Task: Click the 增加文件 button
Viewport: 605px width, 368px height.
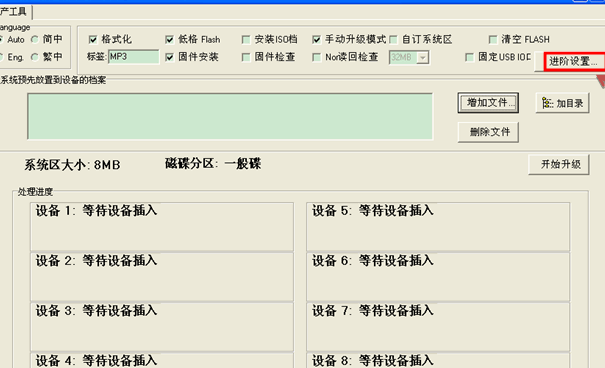Action: tap(488, 103)
